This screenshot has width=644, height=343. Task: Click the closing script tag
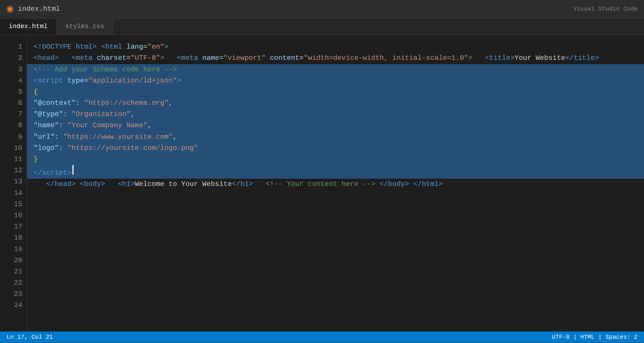click(x=52, y=173)
